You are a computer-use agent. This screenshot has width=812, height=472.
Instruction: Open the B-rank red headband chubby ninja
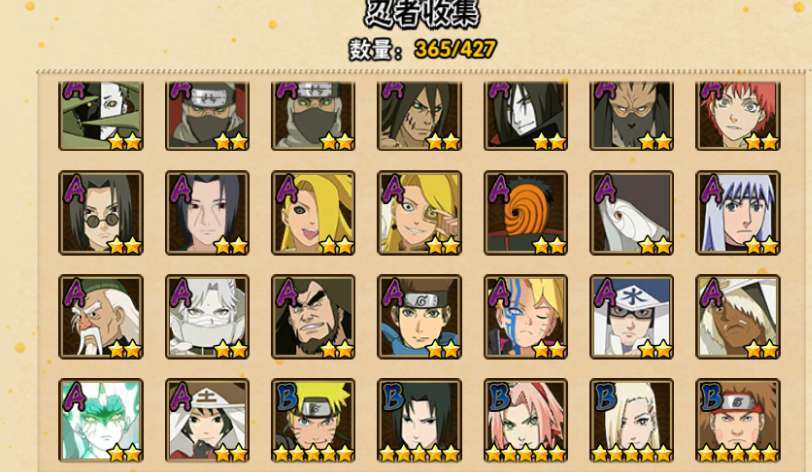738,420
